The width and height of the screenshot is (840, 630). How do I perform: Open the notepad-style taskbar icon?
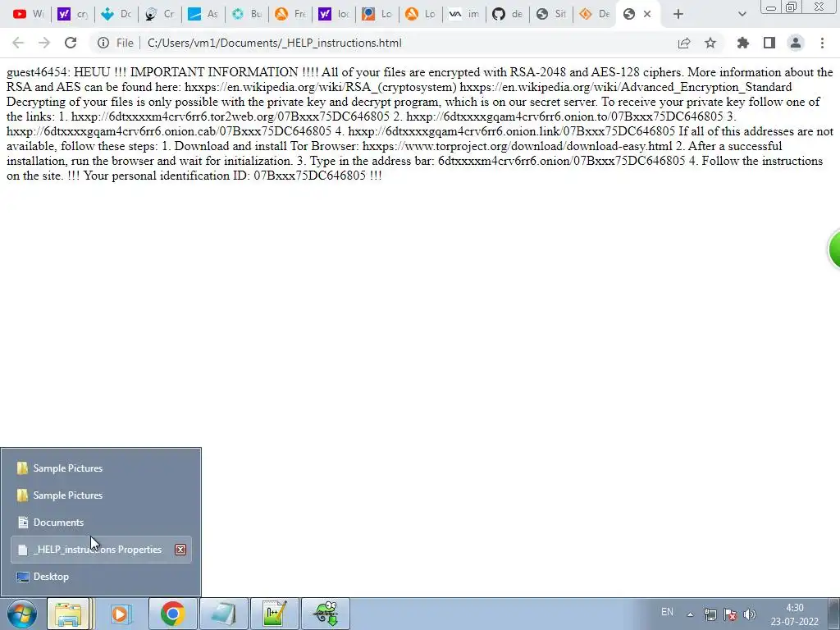click(x=223, y=614)
